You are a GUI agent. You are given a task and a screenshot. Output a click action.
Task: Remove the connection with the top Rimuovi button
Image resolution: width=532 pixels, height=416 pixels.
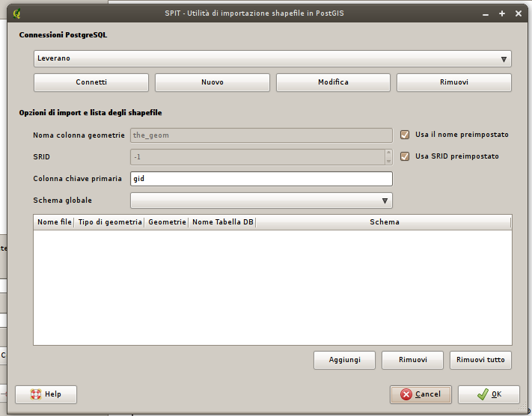click(454, 82)
